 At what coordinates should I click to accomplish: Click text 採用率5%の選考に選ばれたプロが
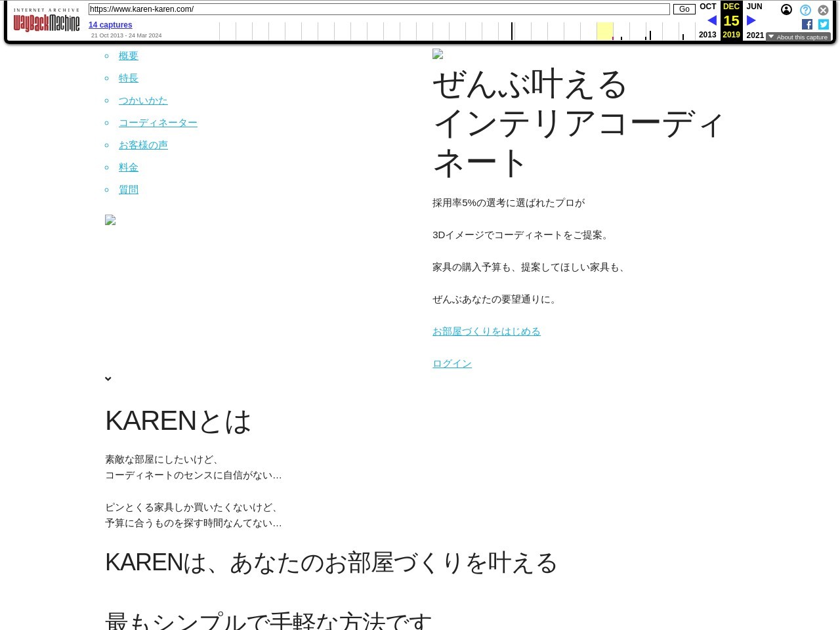(x=509, y=203)
